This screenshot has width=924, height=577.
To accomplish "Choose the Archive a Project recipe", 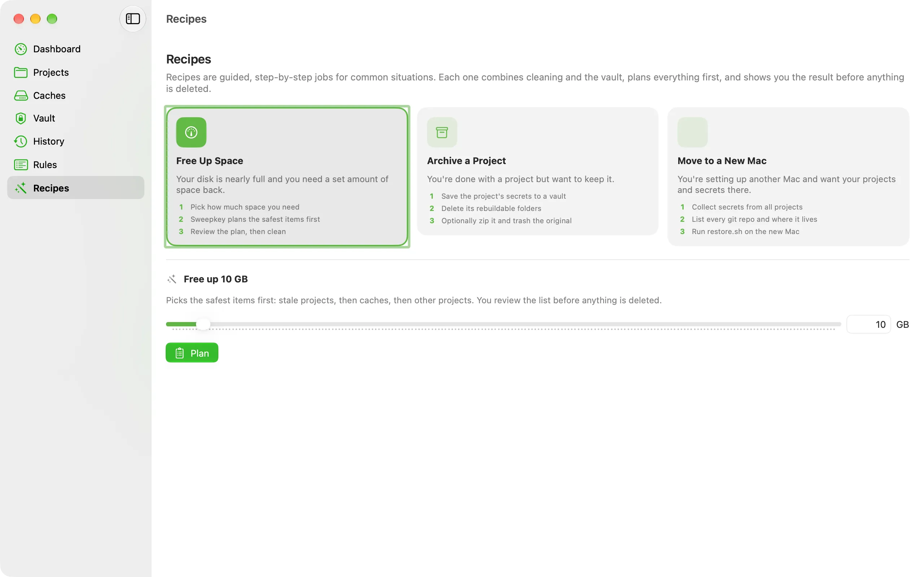I will [537, 171].
